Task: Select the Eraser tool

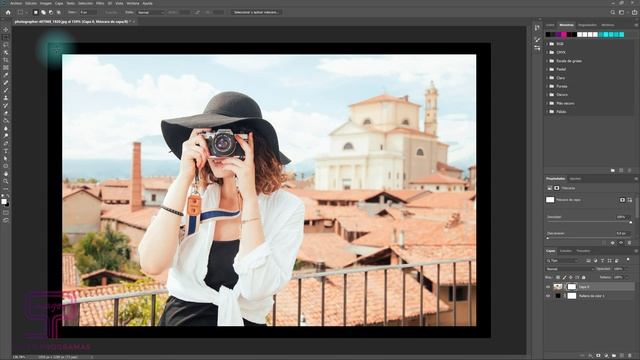Action: pyautogui.click(x=6, y=113)
